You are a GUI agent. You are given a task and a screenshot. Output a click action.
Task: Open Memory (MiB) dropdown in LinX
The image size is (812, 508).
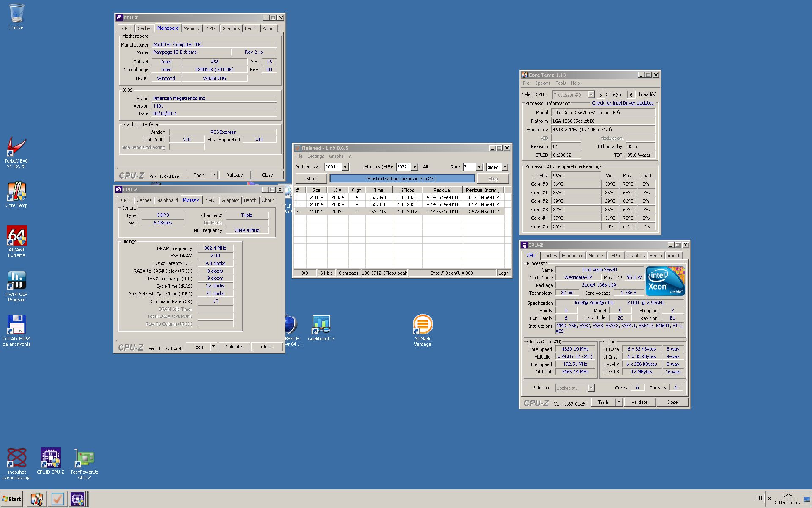414,167
